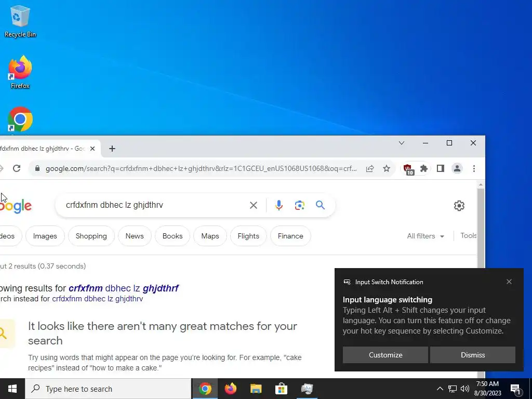Switch to Books results
Screen dimensions: 532x399
coord(172,236)
